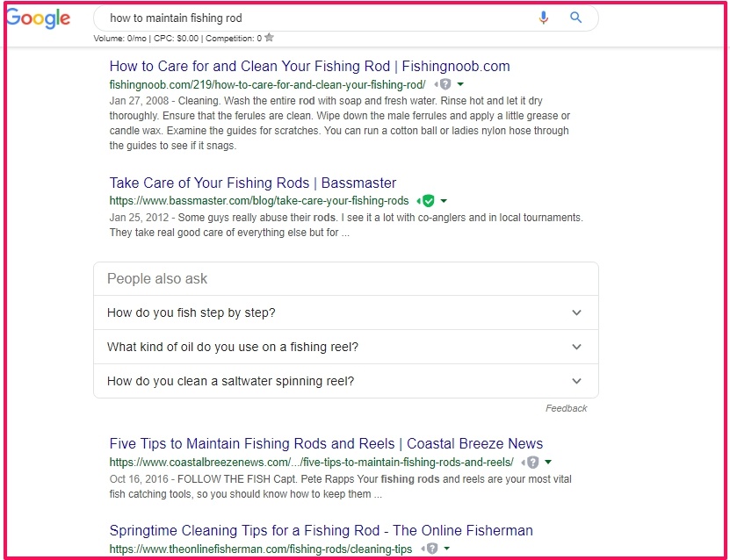Click snippet date "Jan 27, 2008"
The height and width of the screenshot is (560, 730).
click(139, 101)
